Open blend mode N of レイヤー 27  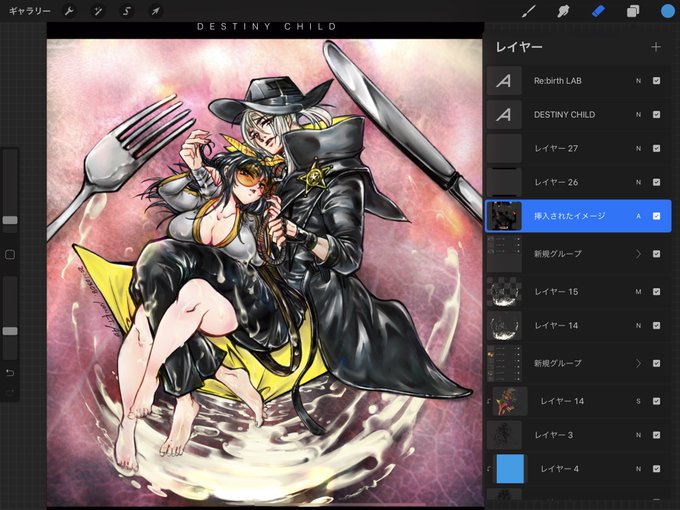(x=638, y=148)
